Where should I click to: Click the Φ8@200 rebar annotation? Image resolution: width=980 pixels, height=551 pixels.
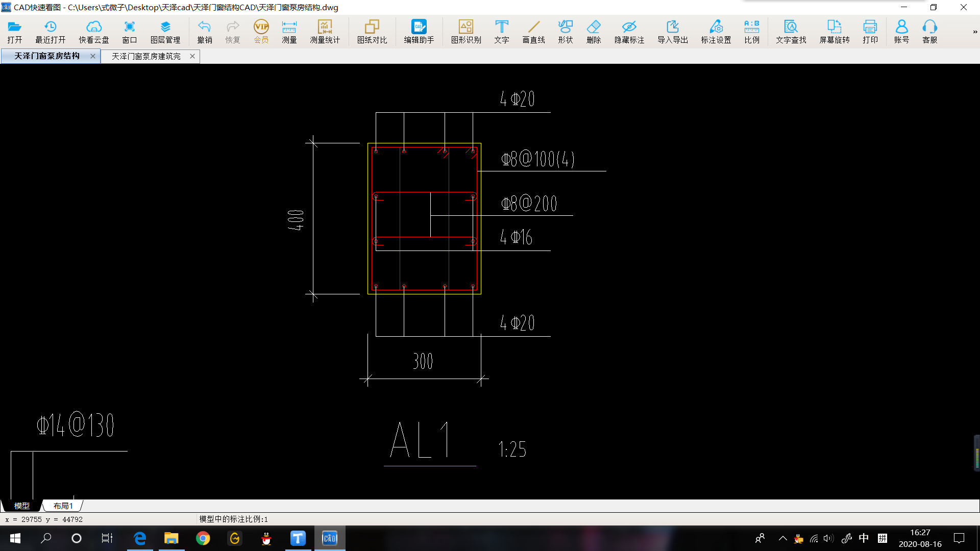click(x=529, y=203)
